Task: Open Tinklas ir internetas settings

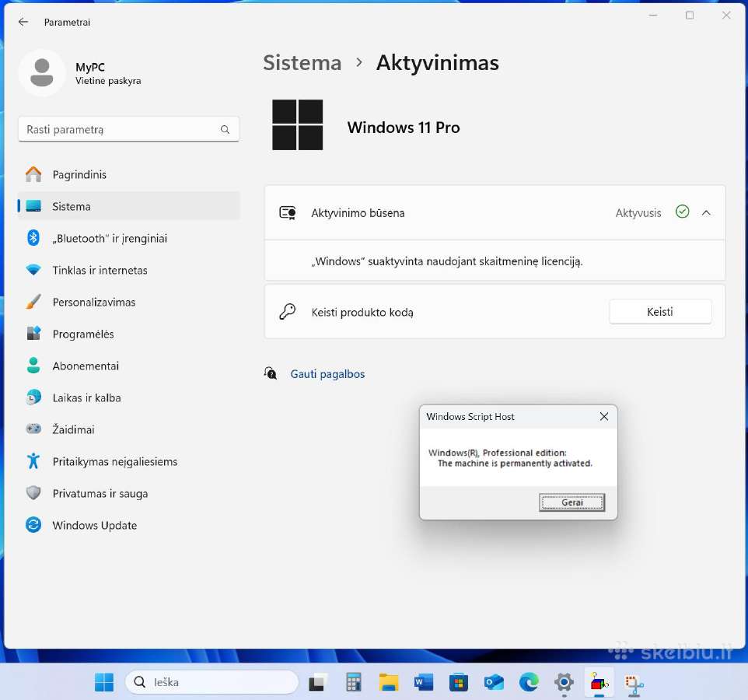Action: (129, 270)
